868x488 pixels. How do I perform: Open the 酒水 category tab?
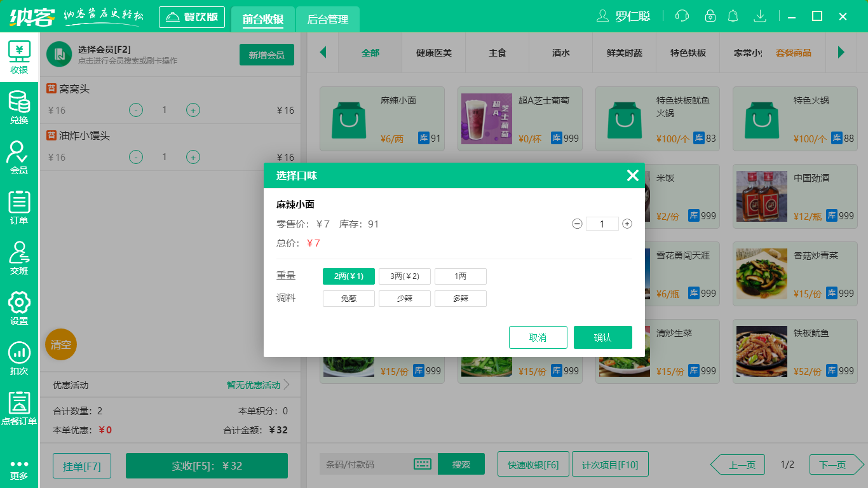click(x=560, y=53)
